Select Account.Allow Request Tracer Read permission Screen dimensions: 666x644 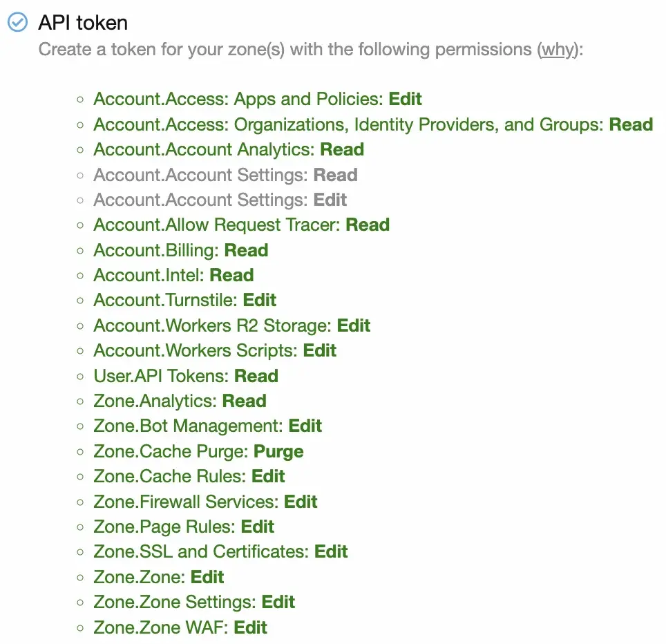pyautogui.click(x=241, y=225)
